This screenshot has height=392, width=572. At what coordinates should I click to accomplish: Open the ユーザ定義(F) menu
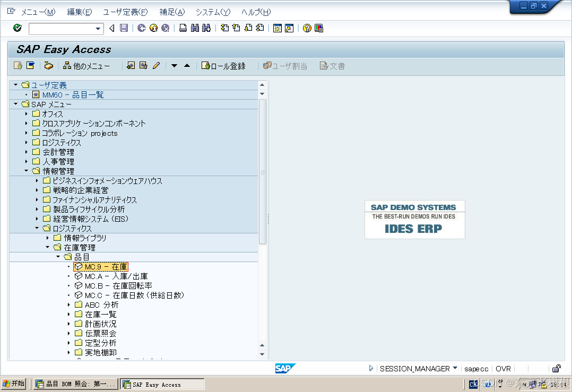coord(125,12)
